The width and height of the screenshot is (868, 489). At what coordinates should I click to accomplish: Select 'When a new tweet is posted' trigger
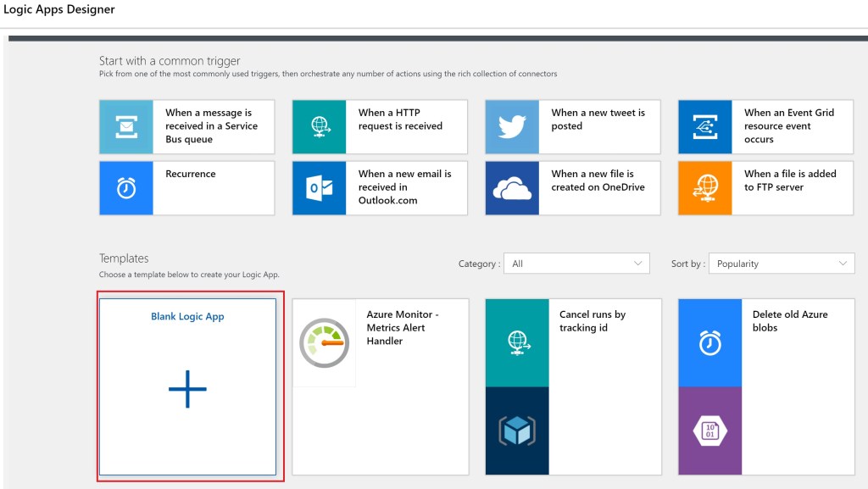(598, 119)
